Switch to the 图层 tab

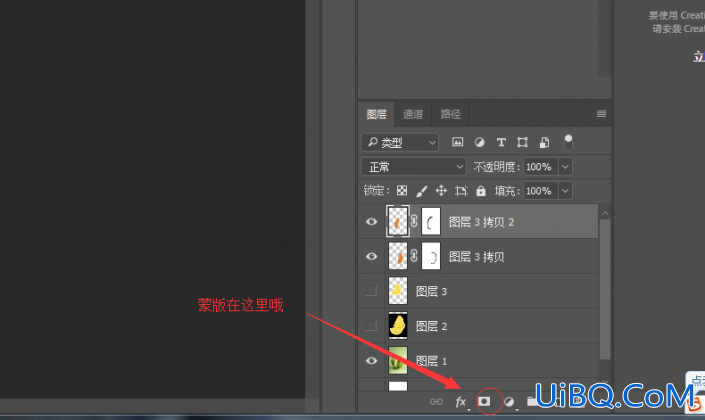(376, 114)
